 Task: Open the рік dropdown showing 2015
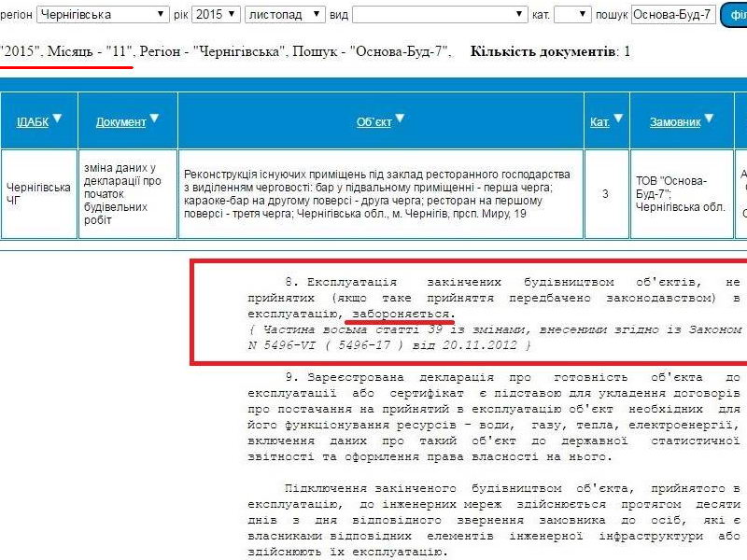point(217,15)
